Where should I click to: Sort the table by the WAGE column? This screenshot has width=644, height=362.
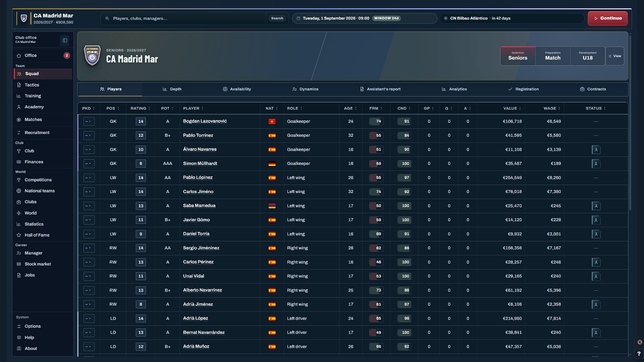pos(552,108)
